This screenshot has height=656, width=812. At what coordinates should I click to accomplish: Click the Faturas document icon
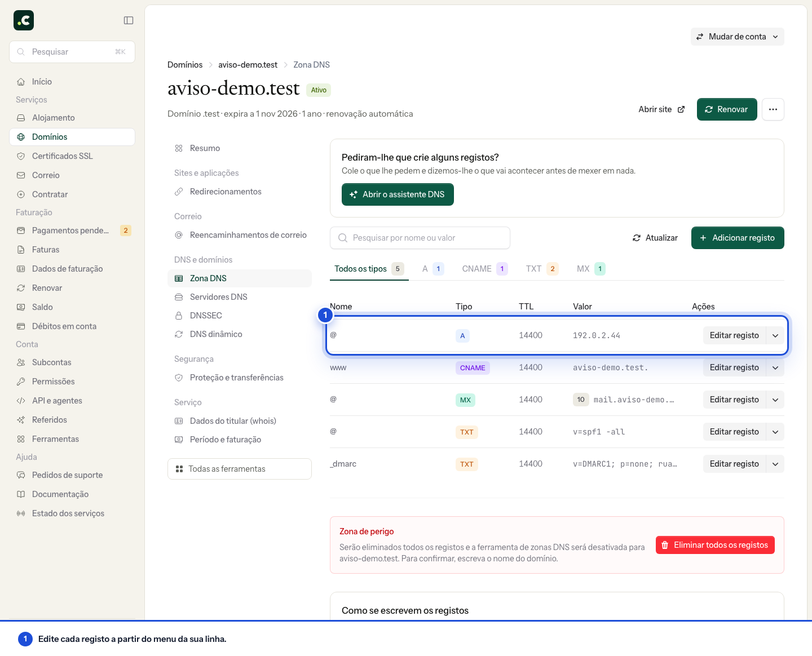tap(21, 250)
